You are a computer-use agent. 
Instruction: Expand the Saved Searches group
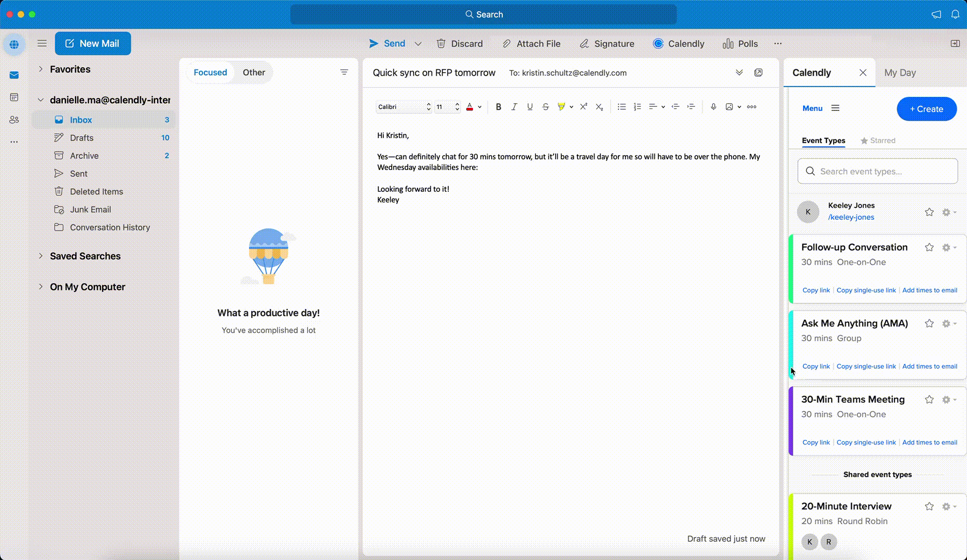coord(40,256)
